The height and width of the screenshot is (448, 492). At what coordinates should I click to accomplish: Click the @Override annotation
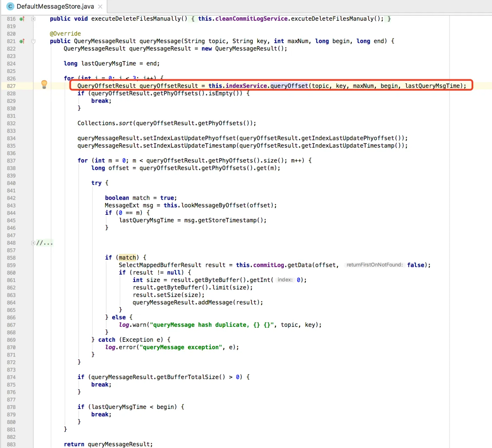click(65, 33)
